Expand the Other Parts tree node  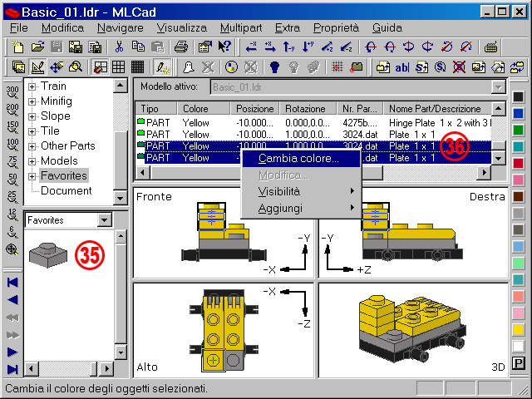32,146
